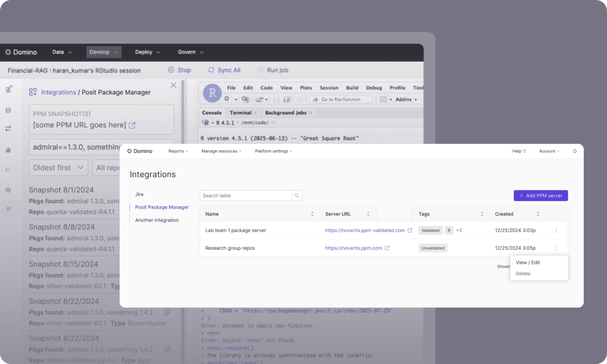This screenshot has width=607, height=364.
Task: Click Sync All button
Action: (x=224, y=70)
